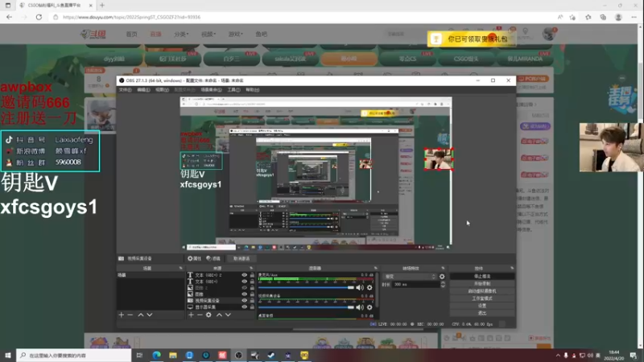Image resolution: width=644 pixels, height=362 pixels.
Task: Add a new scene with the plus icon
Action: click(x=122, y=315)
